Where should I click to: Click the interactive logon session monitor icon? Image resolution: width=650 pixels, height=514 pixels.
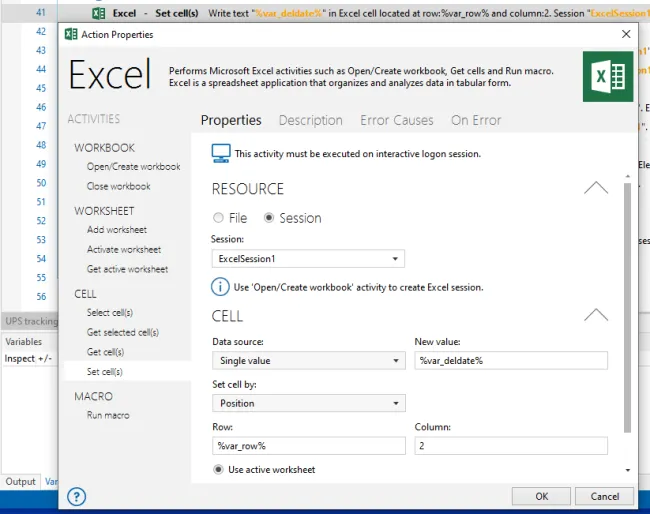pyautogui.click(x=221, y=153)
